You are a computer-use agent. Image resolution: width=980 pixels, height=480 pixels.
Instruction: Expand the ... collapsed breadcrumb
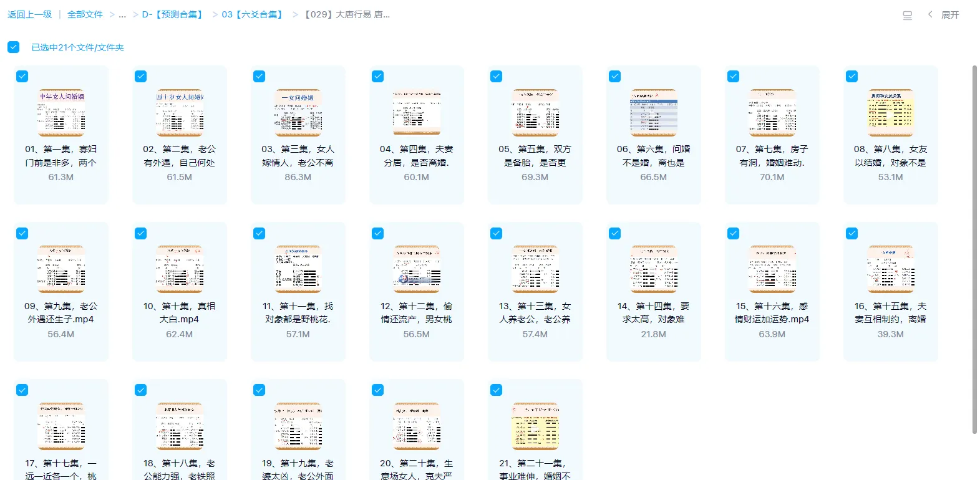(x=122, y=14)
